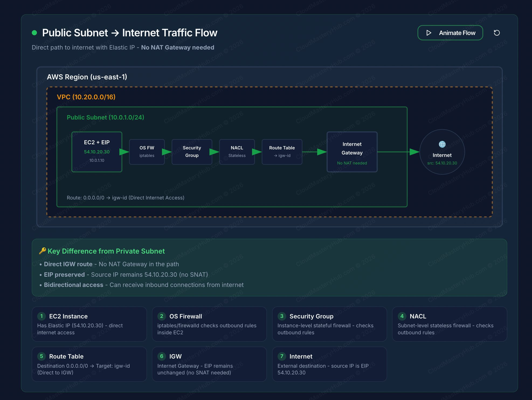Click the number 7 Internet badge
This screenshot has width=532, height=400.
[x=282, y=356]
